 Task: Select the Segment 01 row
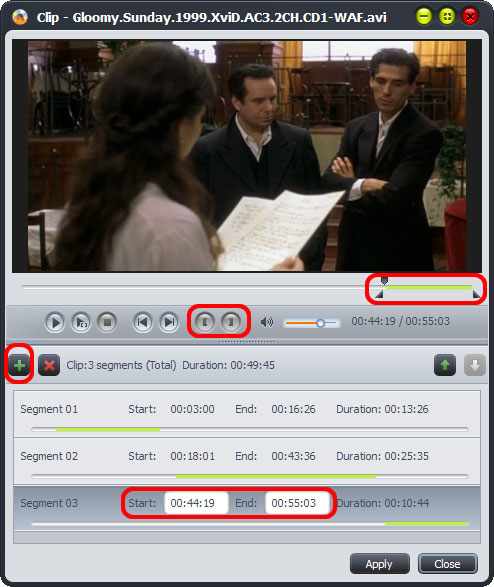[x=247, y=414]
